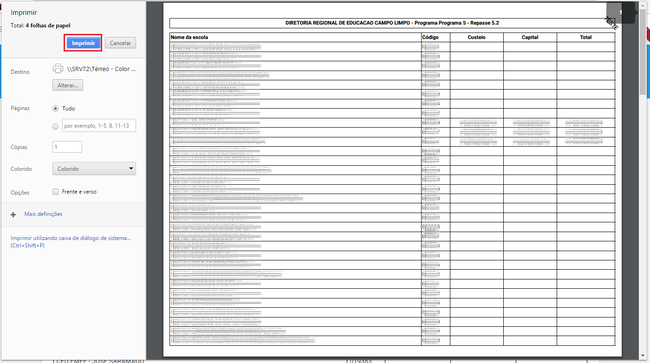Click the Colorido dropdown arrow
Screen dimensions: 650x363
tap(131, 168)
